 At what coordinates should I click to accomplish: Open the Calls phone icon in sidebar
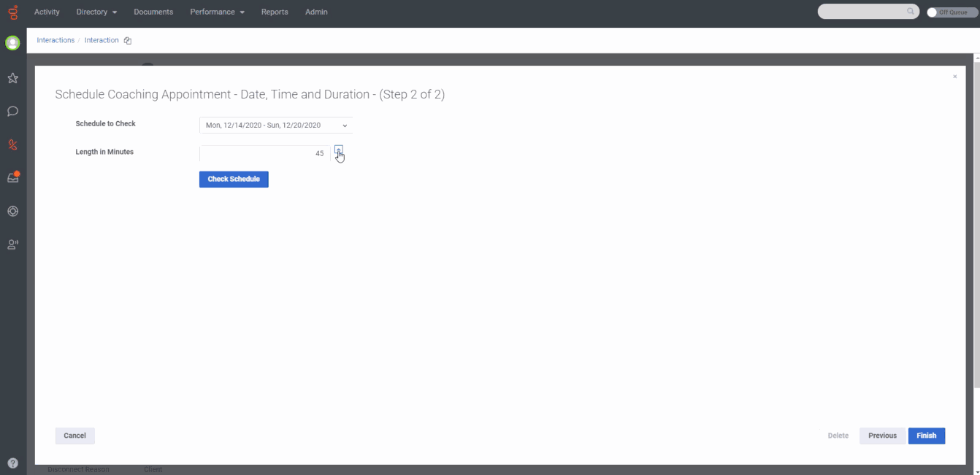[12, 144]
